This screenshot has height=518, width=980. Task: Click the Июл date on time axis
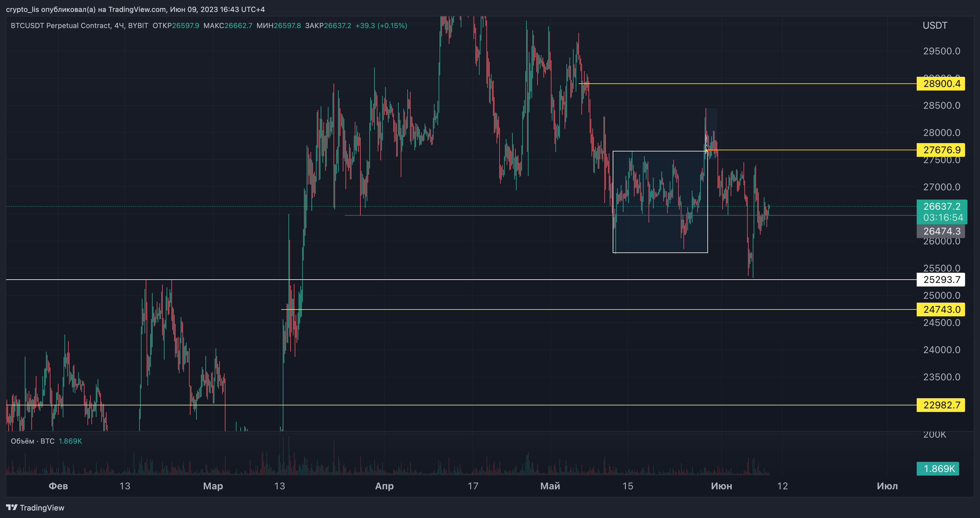[x=887, y=486]
